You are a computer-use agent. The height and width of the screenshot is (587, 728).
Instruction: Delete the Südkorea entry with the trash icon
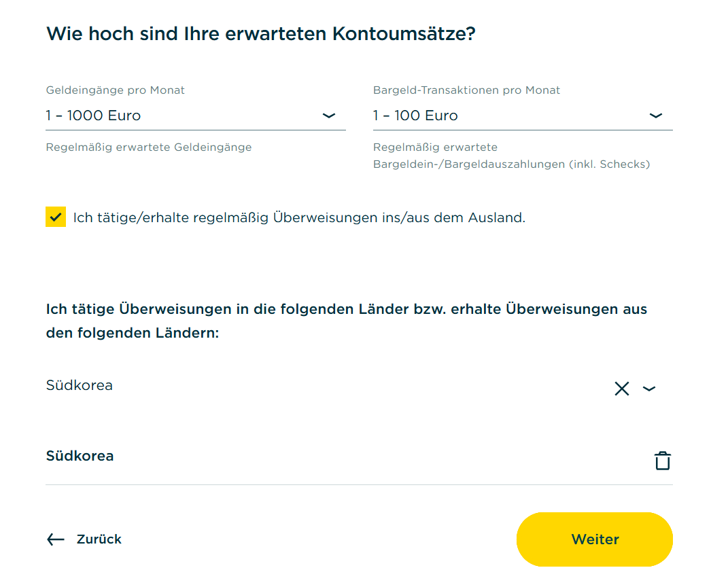point(663,461)
